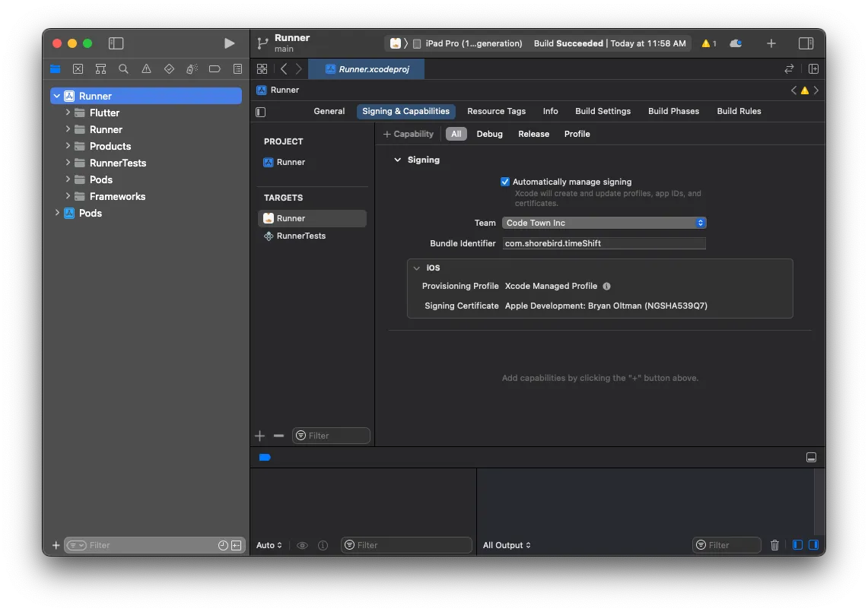Select the Release configuration tab
This screenshot has height=612, width=868.
point(533,134)
